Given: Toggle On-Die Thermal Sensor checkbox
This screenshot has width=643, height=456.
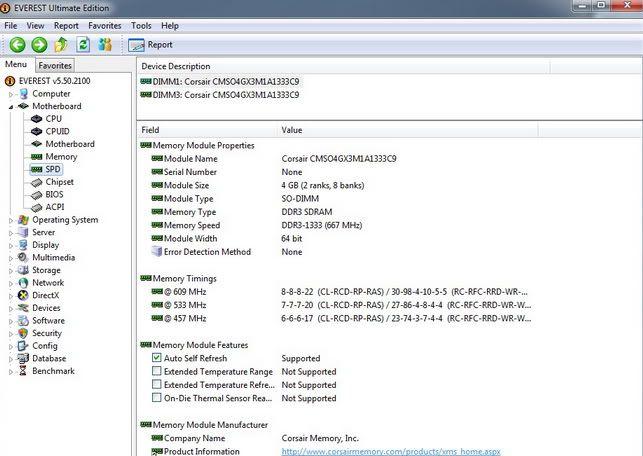Looking at the screenshot, I should click(156, 397).
